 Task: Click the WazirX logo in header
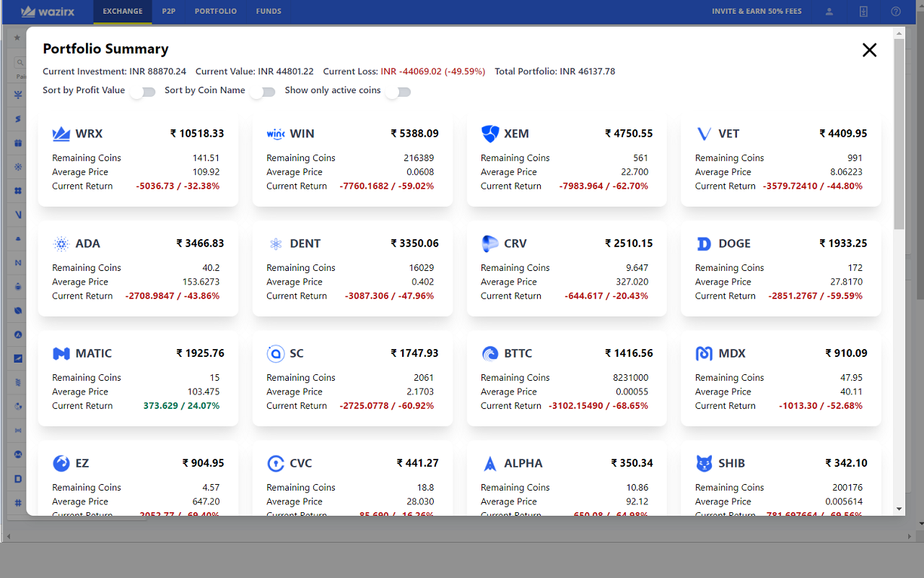[48, 12]
